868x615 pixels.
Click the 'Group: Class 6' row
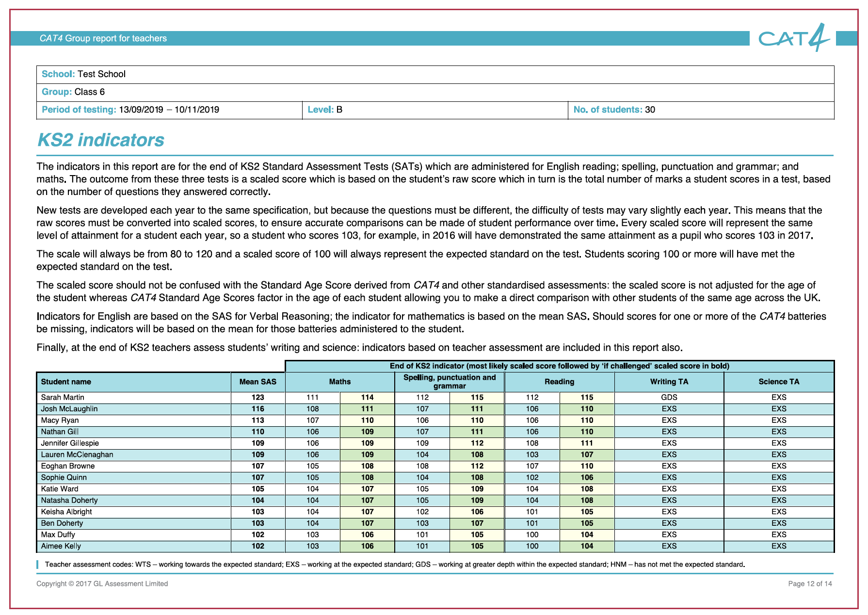(435, 92)
